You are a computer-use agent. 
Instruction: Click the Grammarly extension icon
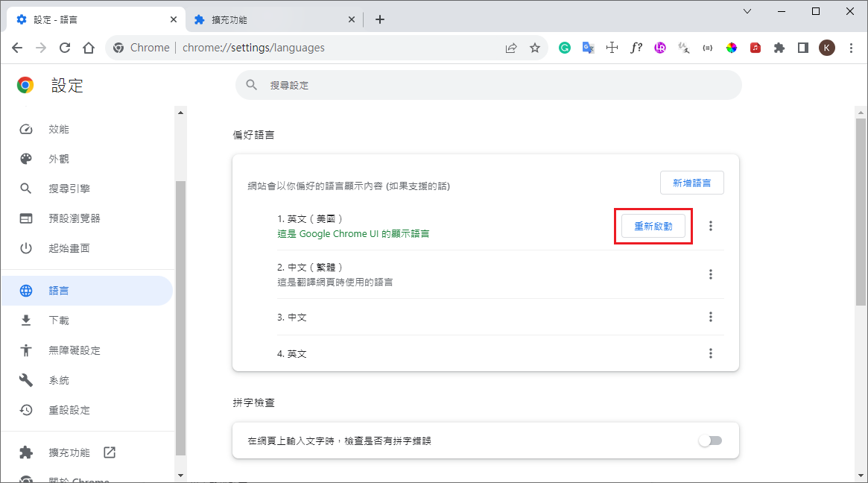(565, 48)
